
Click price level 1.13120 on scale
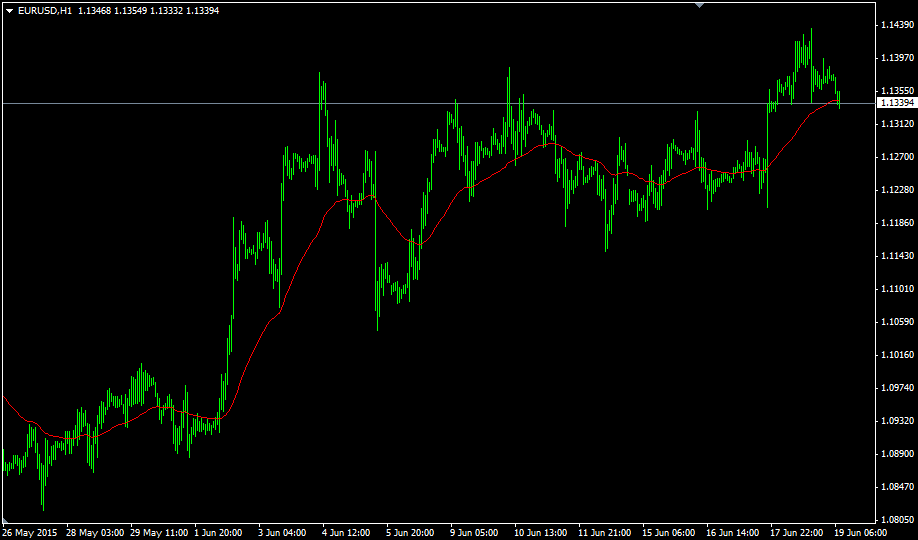click(898, 124)
